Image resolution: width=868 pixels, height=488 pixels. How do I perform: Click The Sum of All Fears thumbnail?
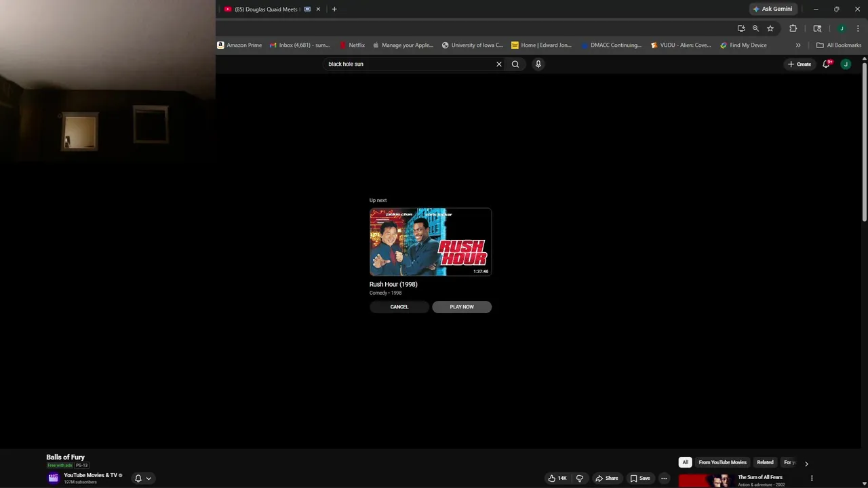tap(706, 481)
